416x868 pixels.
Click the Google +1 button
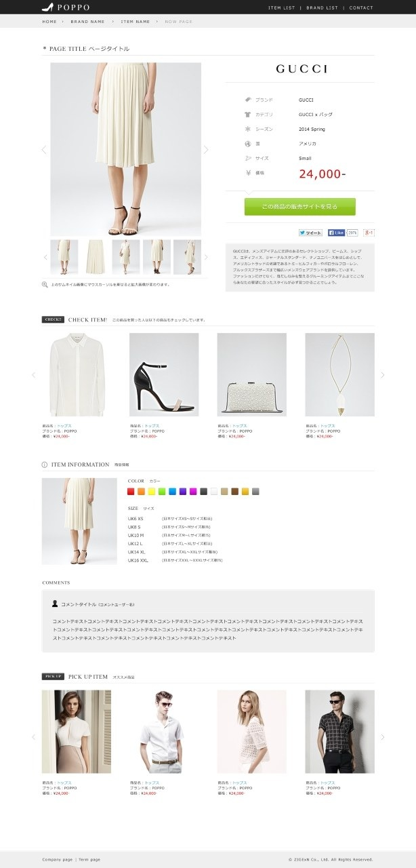tap(369, 233)
